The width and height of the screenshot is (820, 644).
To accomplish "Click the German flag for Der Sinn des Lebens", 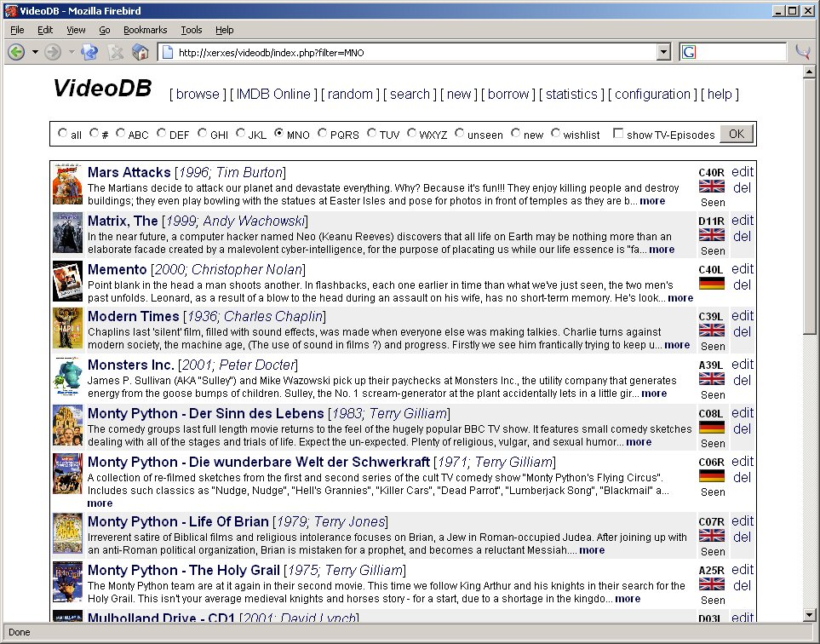I will coord(712,428).
